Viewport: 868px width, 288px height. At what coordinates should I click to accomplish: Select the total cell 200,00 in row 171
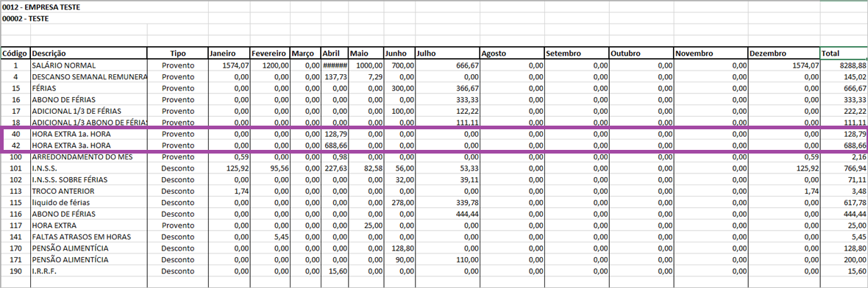[x=844, y=259]
